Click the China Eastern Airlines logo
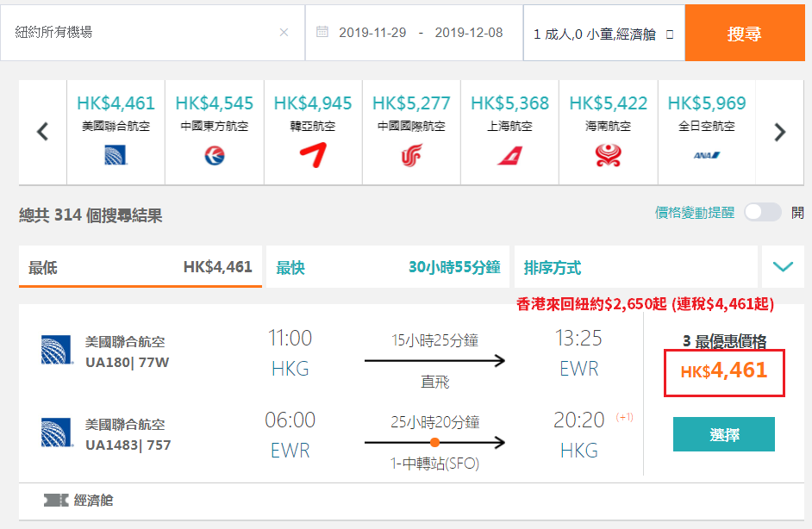Viewport: 812px width, 529px height. point(215,155)
